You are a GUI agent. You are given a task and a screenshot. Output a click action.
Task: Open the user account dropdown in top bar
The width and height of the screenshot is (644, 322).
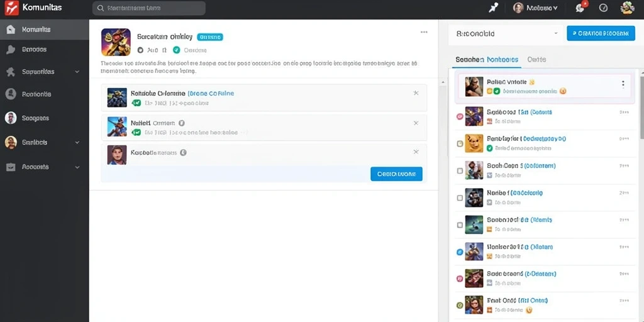click(x=536, y=8)
